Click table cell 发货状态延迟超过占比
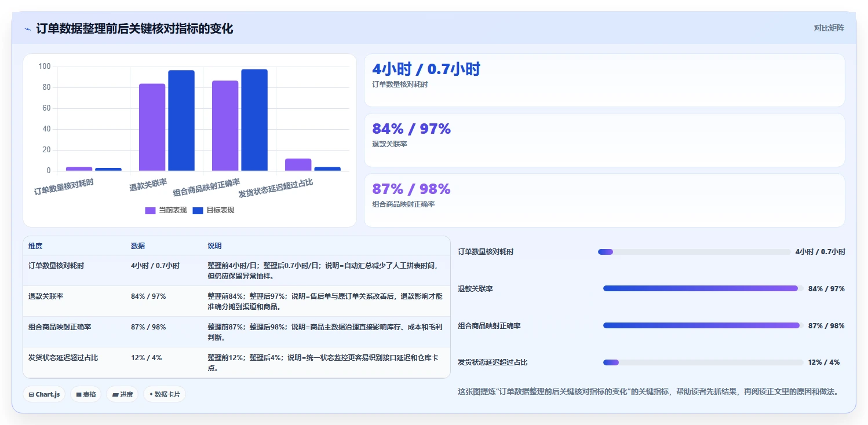The image size is (868, 425). coord(63,358)
